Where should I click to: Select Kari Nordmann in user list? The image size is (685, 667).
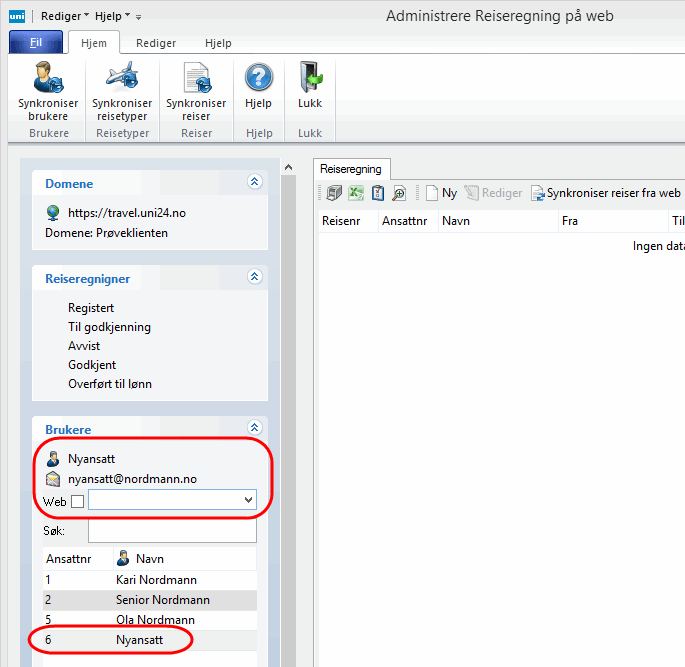click(x=156, y=580)
